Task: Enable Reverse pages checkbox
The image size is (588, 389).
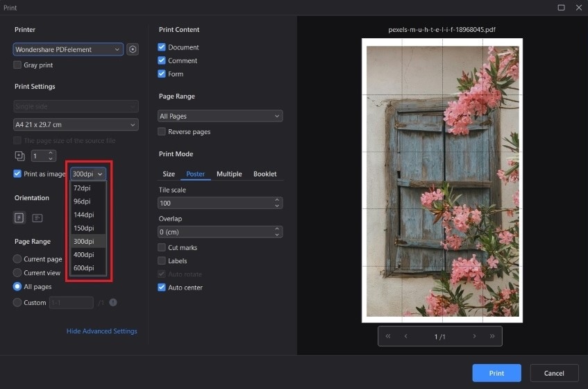Action: [162, 131]
